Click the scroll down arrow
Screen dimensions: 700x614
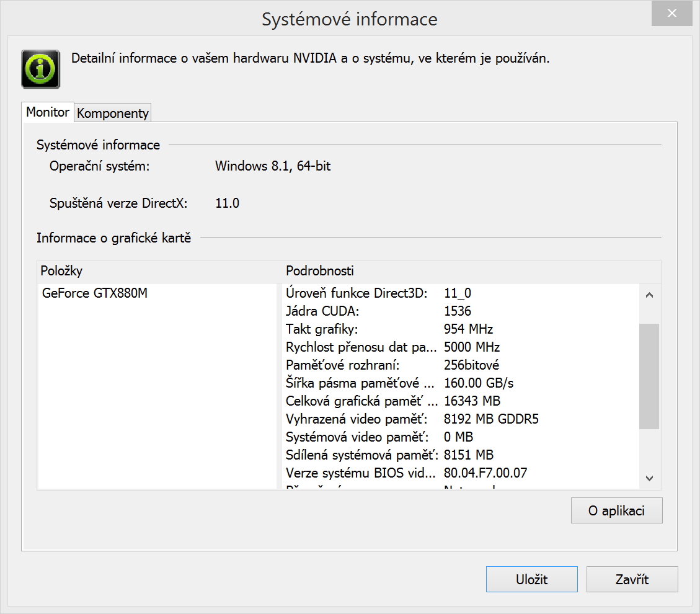click(x=649, y=478)
